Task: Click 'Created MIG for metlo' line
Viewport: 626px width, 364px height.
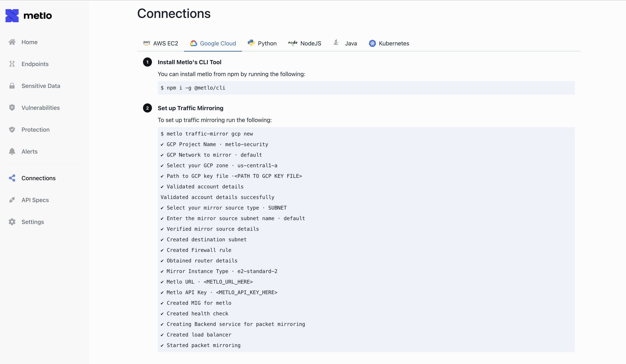Action: click(196, 303)
